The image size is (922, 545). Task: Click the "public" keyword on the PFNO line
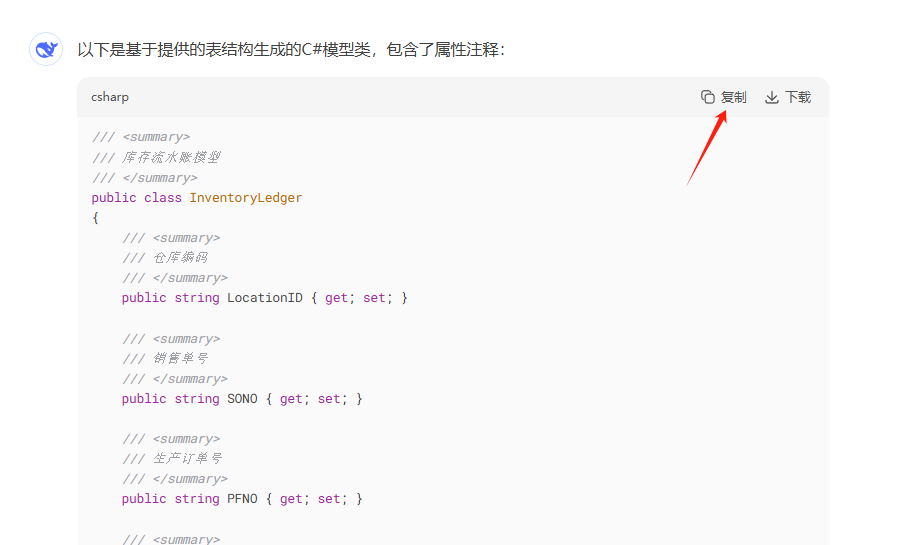(144, 499)
